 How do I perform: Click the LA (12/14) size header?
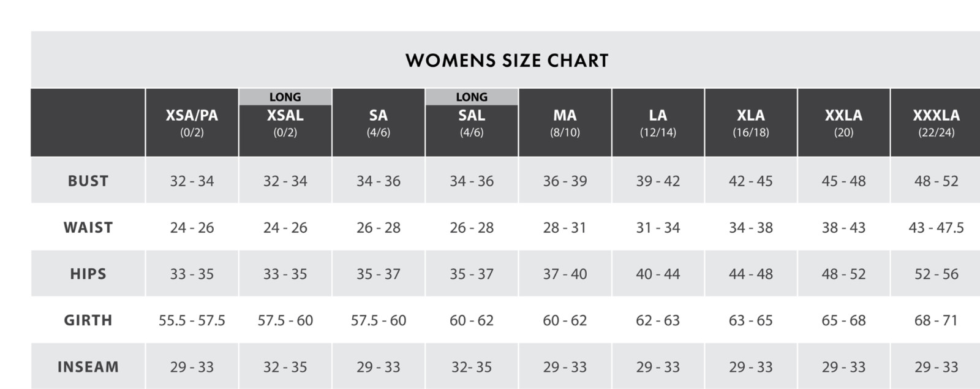coord(658,123)
